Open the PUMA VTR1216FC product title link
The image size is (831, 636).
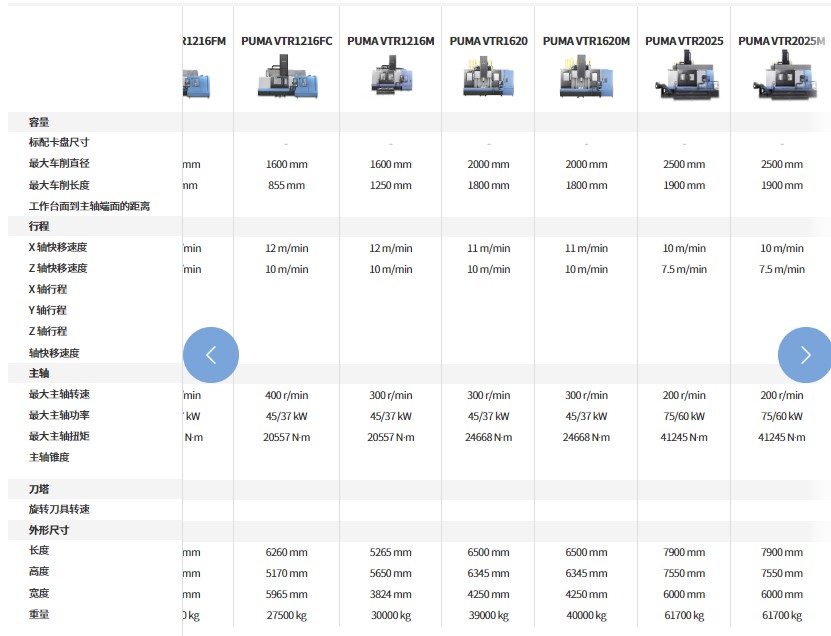[287, 41]
